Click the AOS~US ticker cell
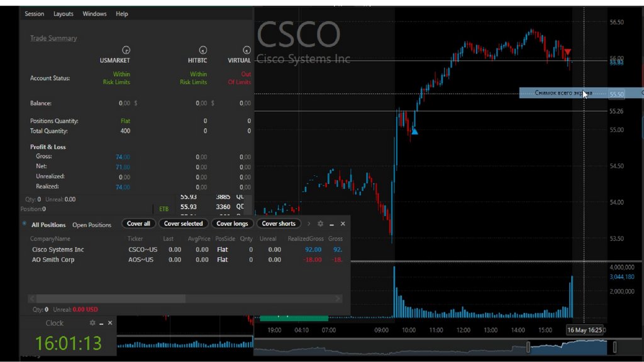644x362 pixels. click(140, 260)
